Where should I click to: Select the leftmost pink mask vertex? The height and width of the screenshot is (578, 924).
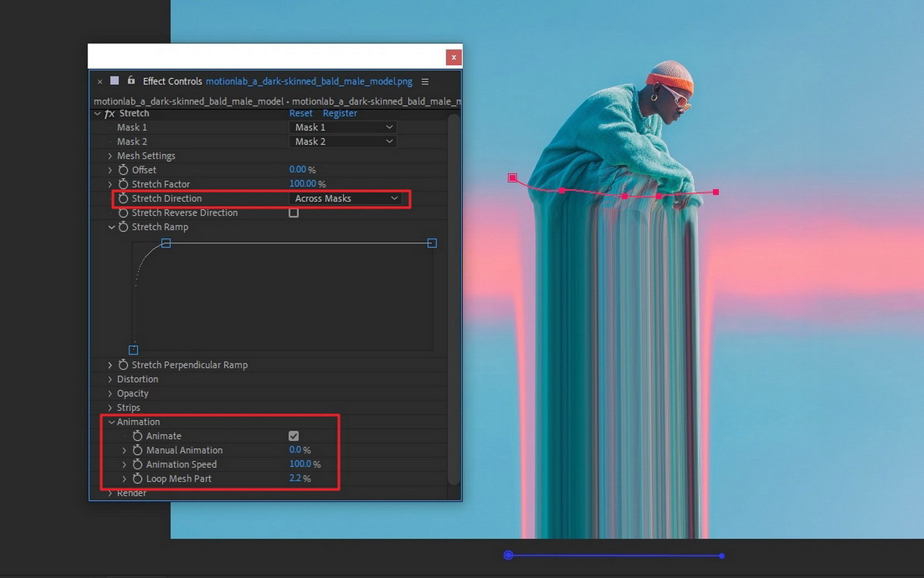point(513,178)
